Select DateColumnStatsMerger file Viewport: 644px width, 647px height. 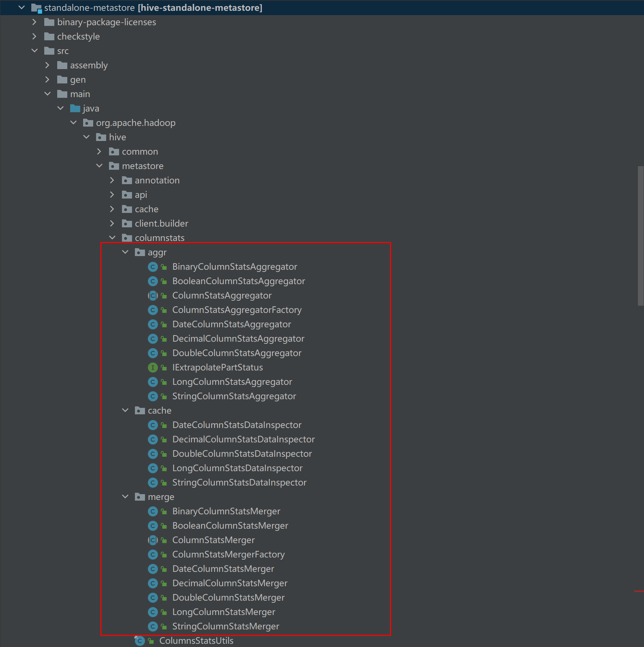pyautogui.click(x=223, y=569)
